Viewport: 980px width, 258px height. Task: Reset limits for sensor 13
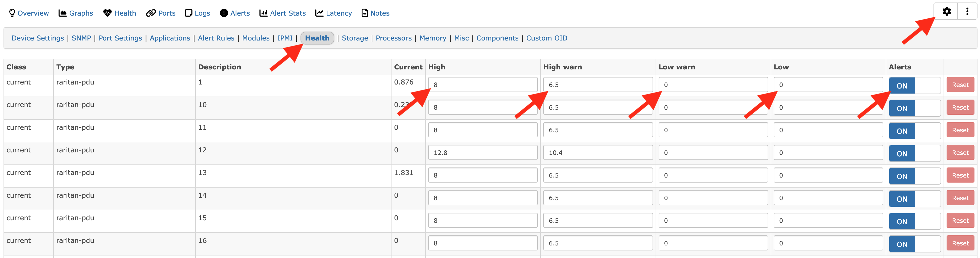tap(960, 176)
